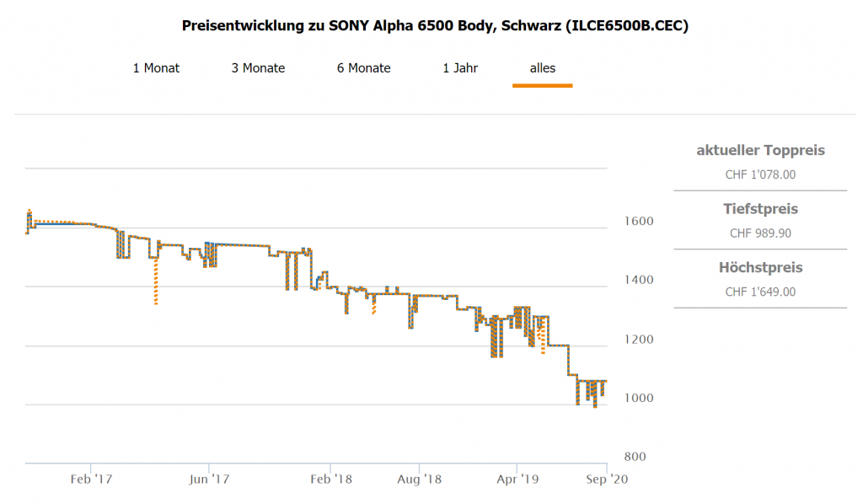
Task: Click the Feb '17 x-axis label
Action: point(91,480)
